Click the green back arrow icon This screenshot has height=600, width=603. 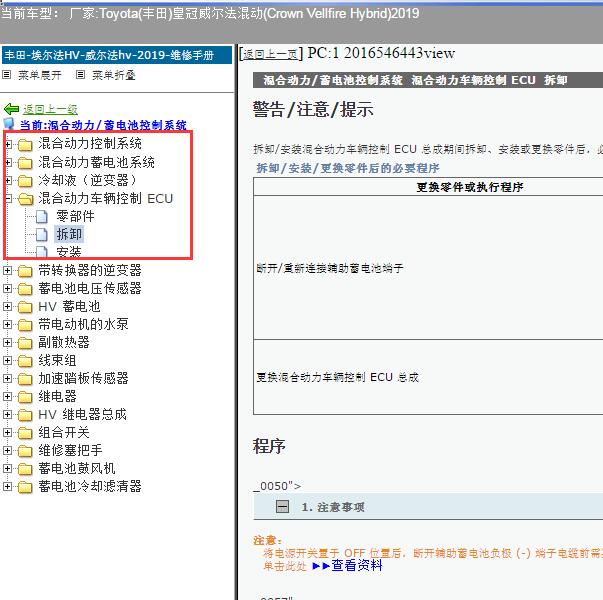[11, 109]
